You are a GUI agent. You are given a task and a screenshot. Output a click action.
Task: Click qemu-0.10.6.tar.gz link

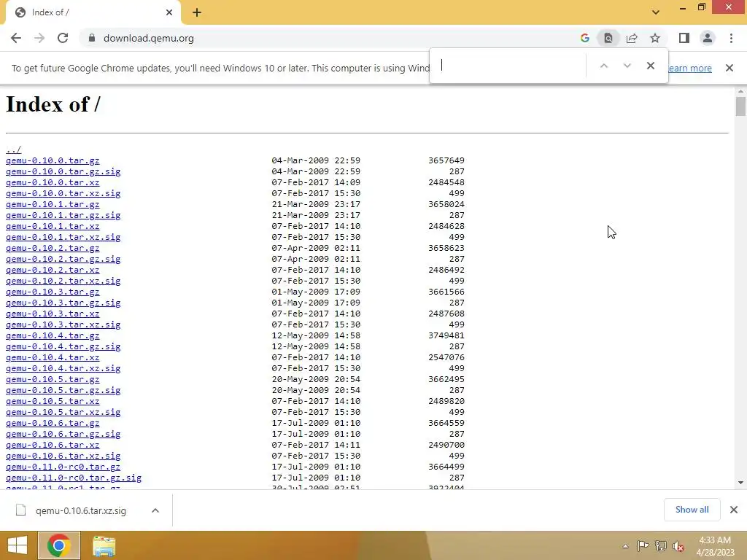click(x=53, y=424)
